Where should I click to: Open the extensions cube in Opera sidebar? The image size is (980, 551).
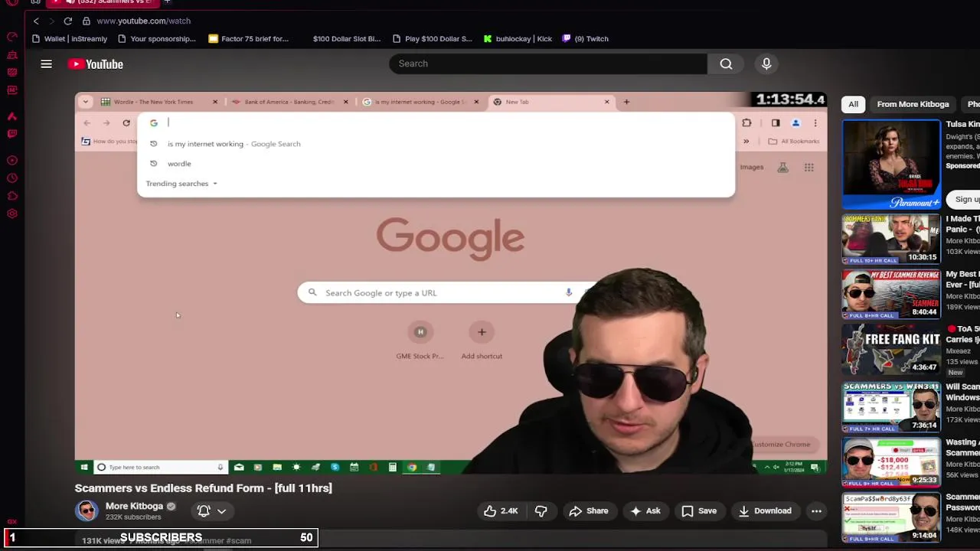(12, 196)
